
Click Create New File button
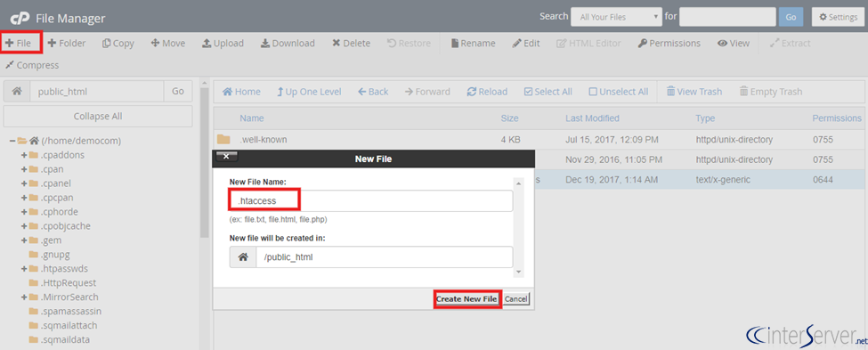[x=467, y=299]
